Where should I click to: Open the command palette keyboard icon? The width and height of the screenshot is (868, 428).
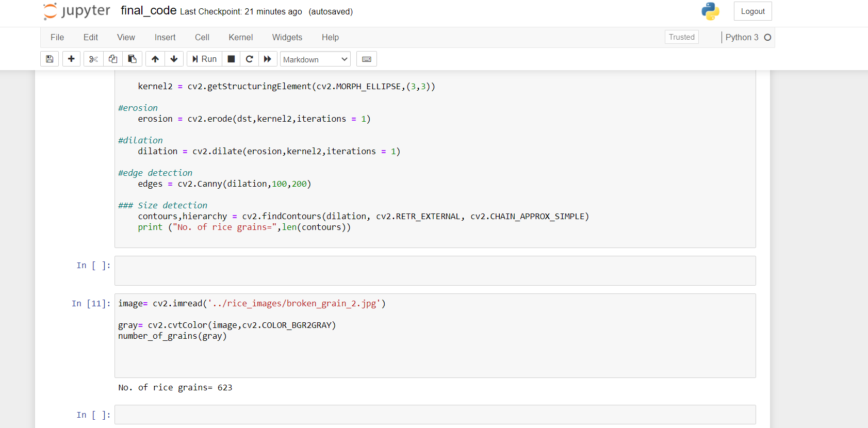pos(367,59)
